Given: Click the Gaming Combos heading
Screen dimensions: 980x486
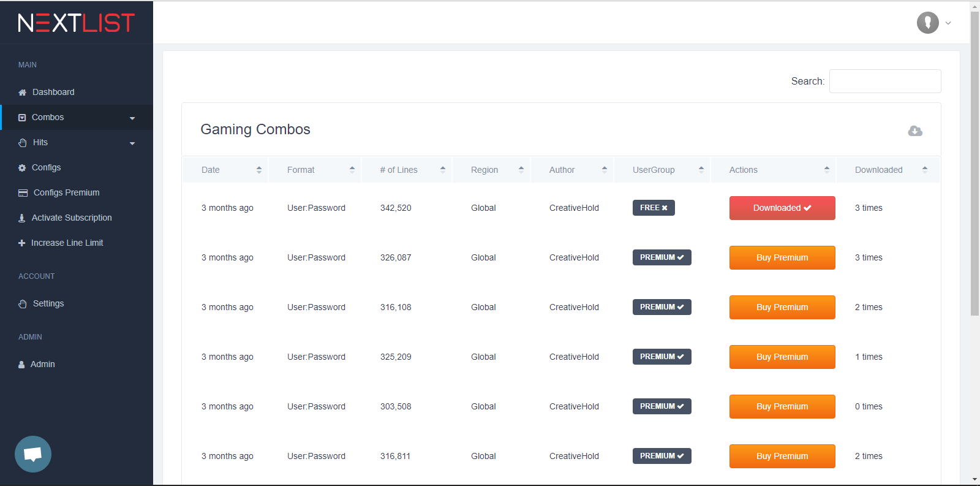Looking at the screenshot, I should coord(255,129).
